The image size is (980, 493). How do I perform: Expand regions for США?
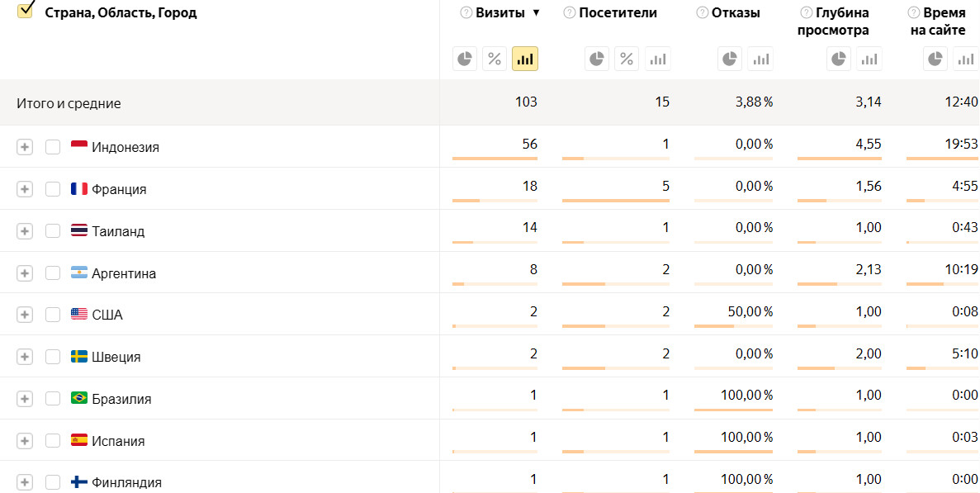click(25, 315)
